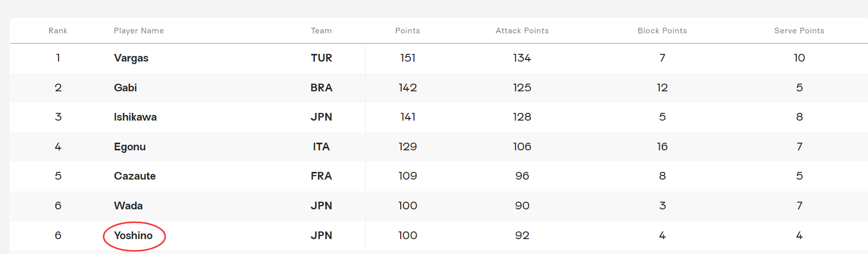Select Egonu's attack points value 106

[x=522, y=147]
